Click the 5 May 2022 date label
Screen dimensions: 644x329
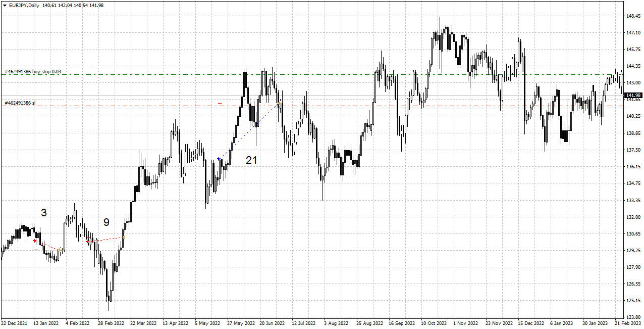(207, 323)
